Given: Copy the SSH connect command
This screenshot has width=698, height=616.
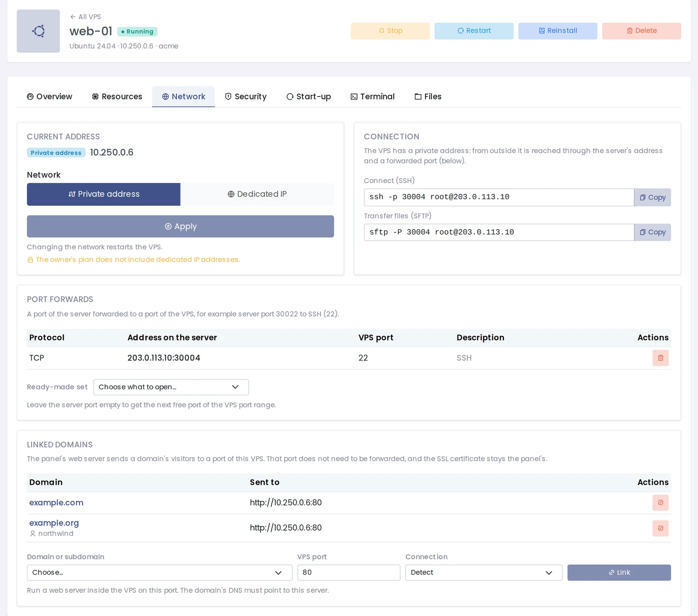Looking at the screenshot, I should pyautogui.click(x=653, y=197).
